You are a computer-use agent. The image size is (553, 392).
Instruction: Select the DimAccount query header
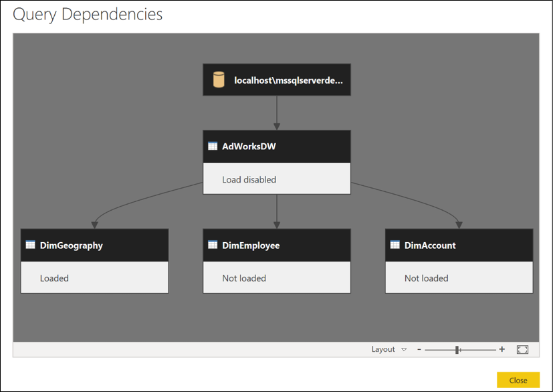(x=459, y=246)
